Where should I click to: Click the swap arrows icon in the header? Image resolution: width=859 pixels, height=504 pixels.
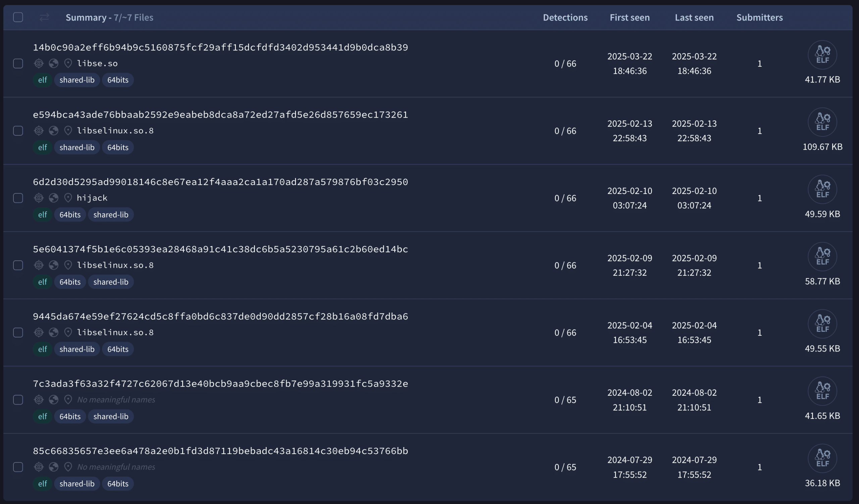coord(44,17)
